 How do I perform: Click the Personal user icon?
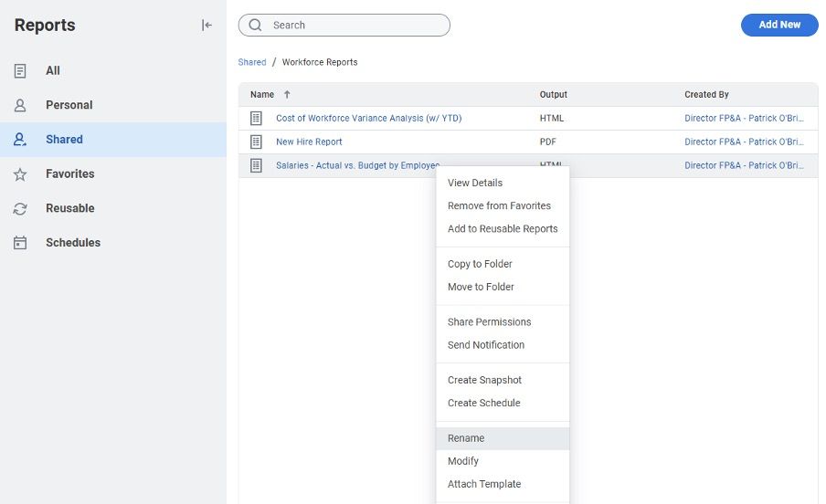point(20,105)
